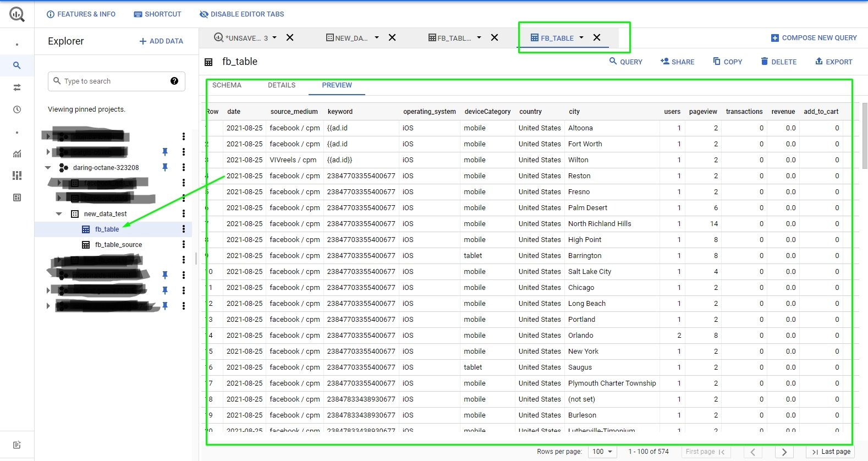
Task: Open actions menu for fb_table
Action: tap(184, 229)
